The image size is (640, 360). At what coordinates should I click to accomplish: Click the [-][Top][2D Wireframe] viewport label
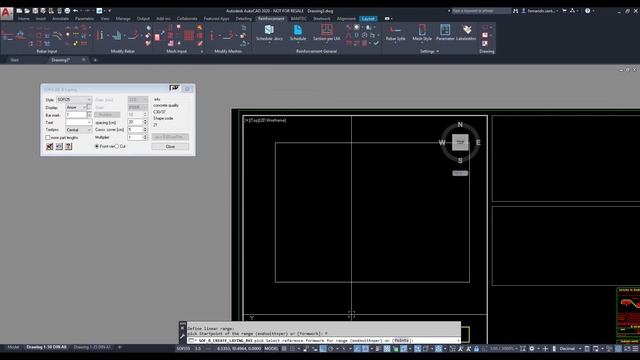coord(265,120)
